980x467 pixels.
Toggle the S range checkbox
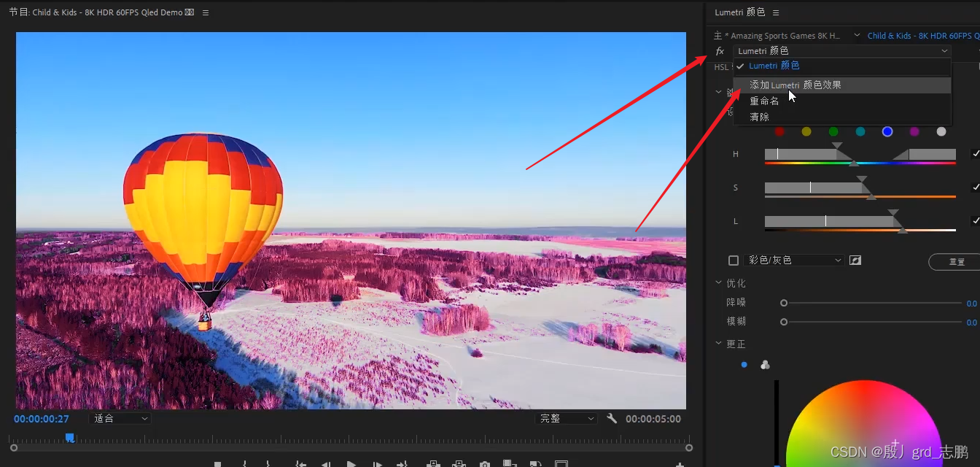point(976,188)
